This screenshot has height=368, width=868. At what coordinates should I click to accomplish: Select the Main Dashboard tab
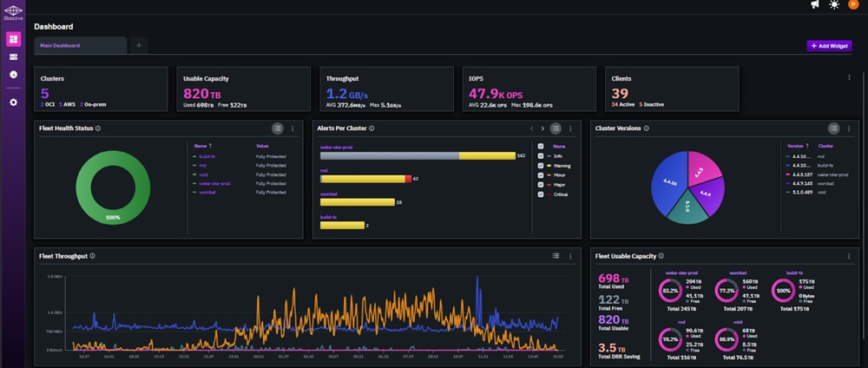click(x=80, y=45)
